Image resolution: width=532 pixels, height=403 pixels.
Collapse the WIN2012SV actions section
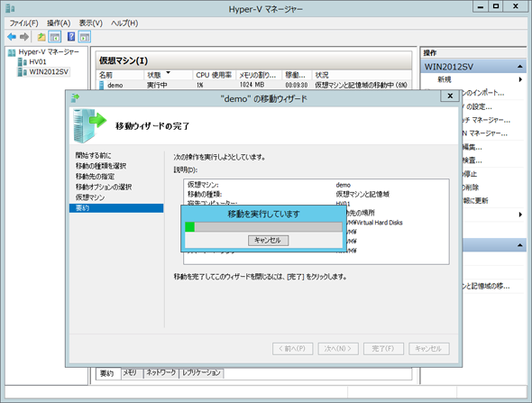(x=519, y=67)
